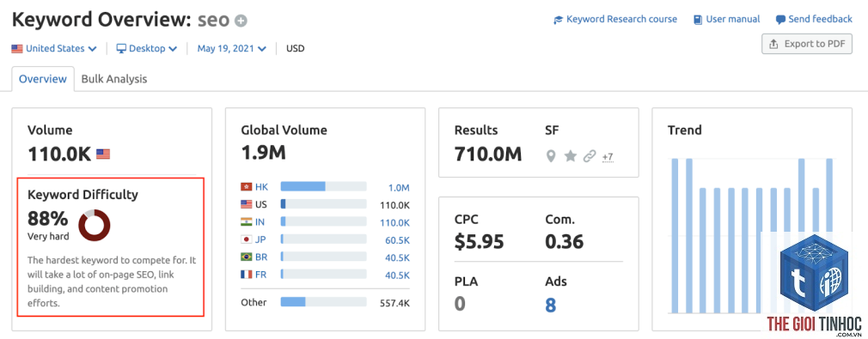The width and height of the screenshot is (868, 339).
Task: Open the IN country link
Action: point(260,222)
